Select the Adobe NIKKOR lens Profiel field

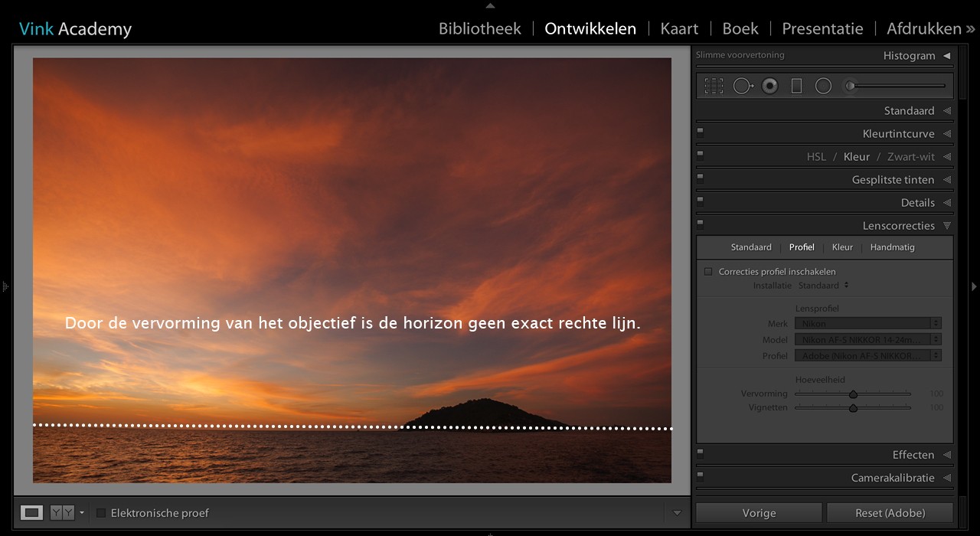(x=867, y=355)
